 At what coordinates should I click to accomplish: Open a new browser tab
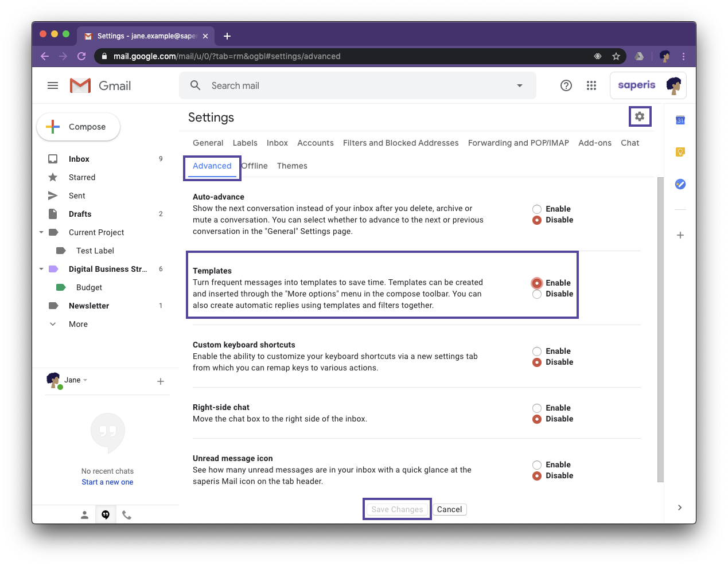[227, 36]
